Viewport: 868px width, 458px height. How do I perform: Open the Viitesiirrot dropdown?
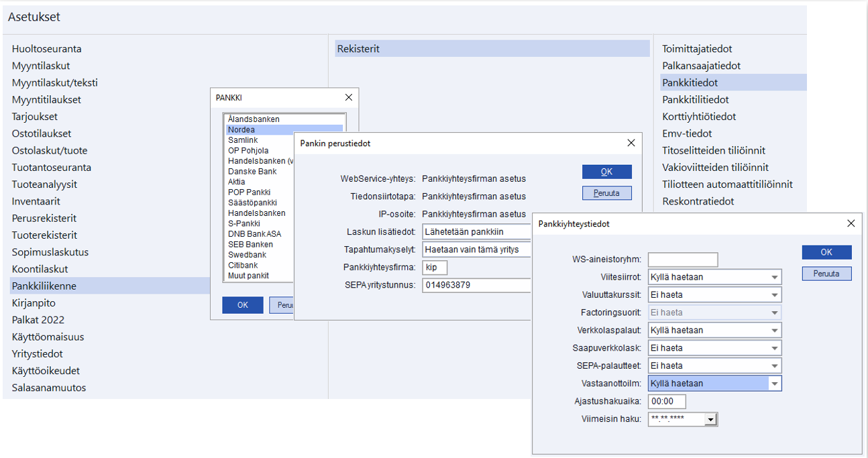tap(775, 277)
